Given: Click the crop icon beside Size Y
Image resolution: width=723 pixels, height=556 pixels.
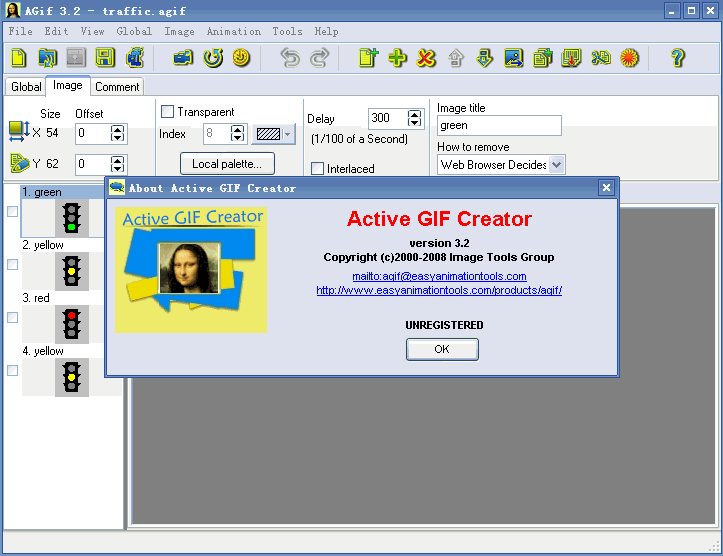Looking at the screenshot, I should [x=20, y=163].
